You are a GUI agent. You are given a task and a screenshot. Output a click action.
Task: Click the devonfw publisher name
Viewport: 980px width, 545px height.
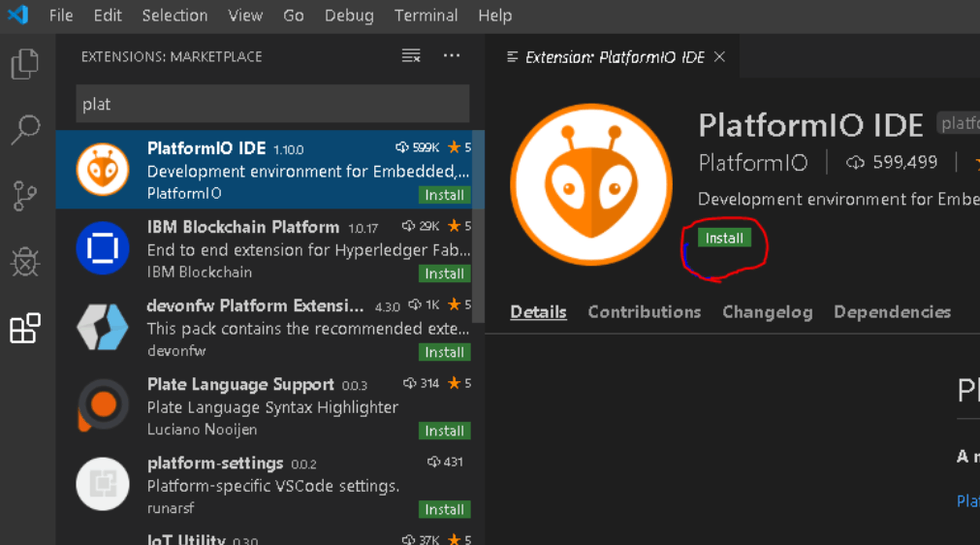[176, 351]
